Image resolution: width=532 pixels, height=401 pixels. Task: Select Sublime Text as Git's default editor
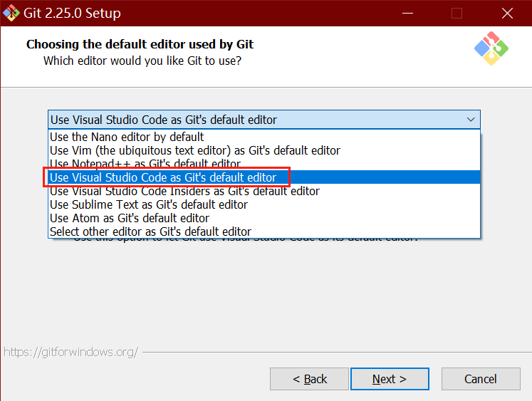point(264,204)
